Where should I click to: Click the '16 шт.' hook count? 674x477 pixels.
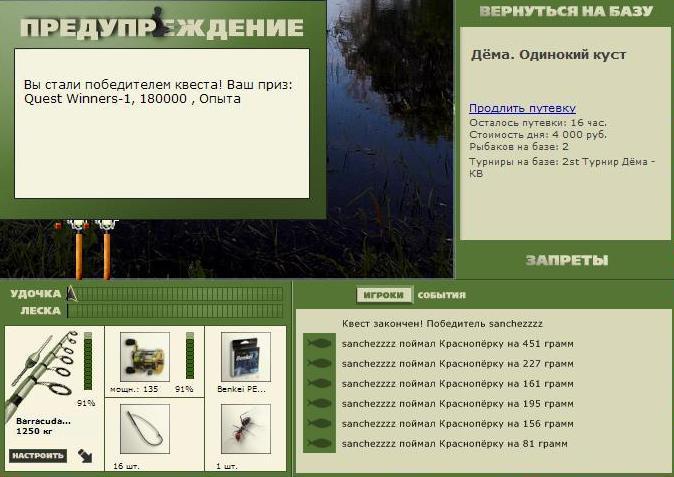126,466
